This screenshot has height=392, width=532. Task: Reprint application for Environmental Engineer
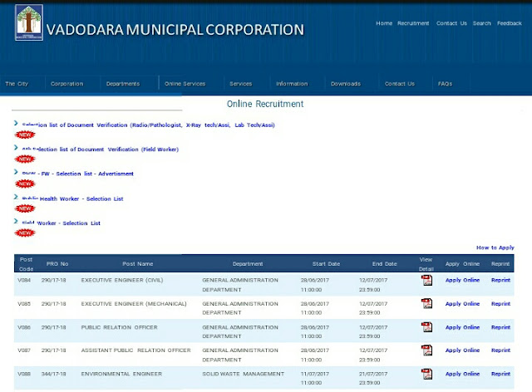[500, 374]
